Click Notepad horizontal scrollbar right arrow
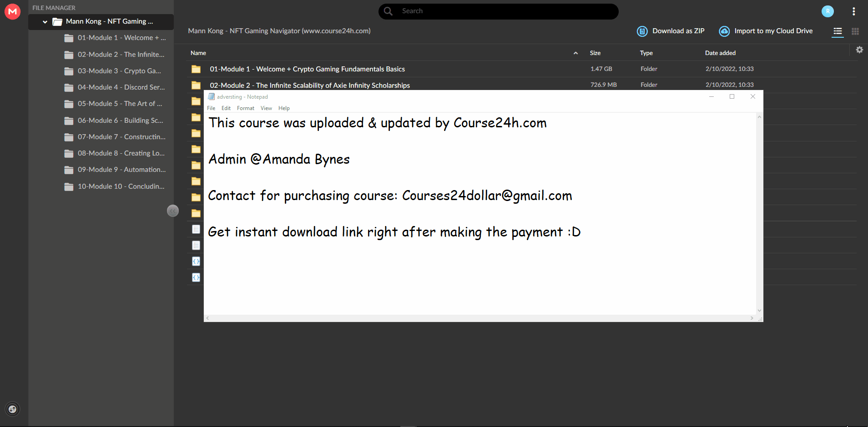This screenshot has width=868, height=427. pyautogui.click(x=752, y=318)
